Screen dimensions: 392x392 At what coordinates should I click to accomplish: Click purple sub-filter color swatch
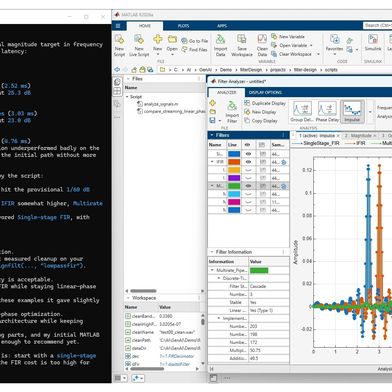[x=234, y=178]
